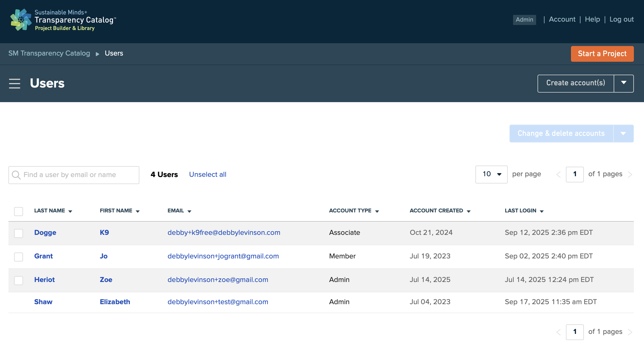Click Sep 12, 2025 2:36 pm login

549,233
